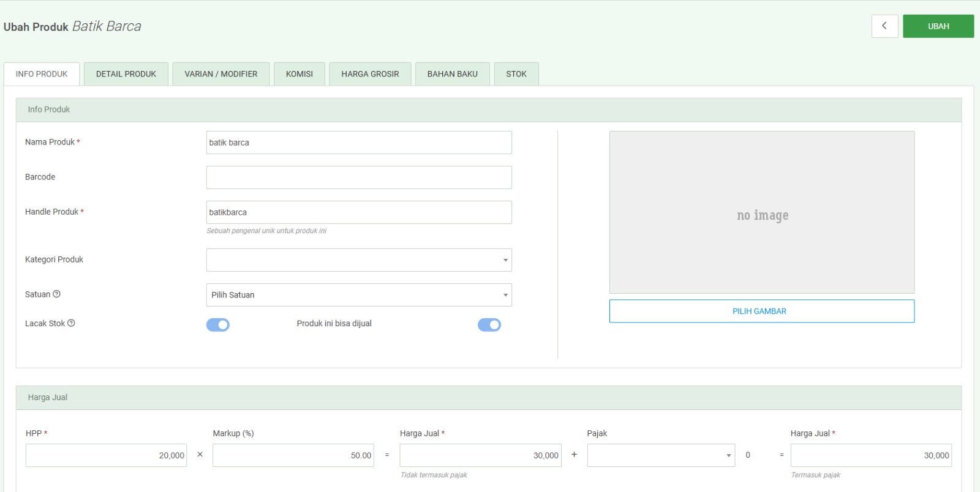The image size is (980, 492).
Task: Open the Pajak tax dropdown
Action: click(660, 455)
